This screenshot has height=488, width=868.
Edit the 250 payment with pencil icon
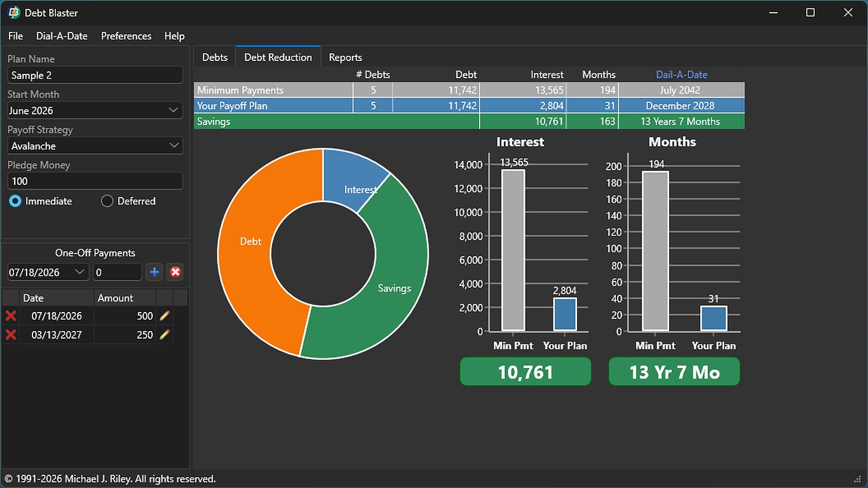coord(165,334)
